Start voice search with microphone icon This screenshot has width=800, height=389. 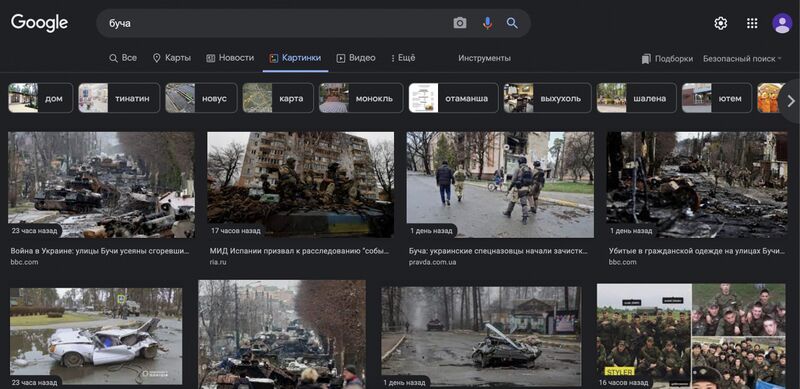(487, 23)
